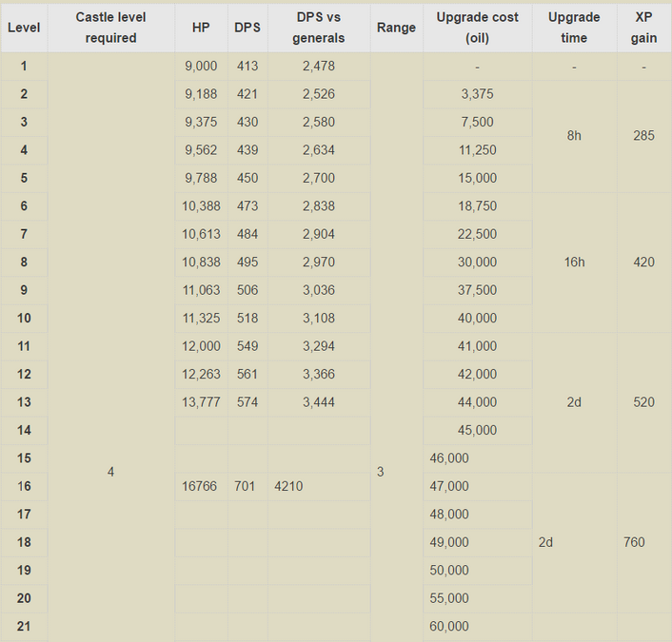This screenshot has width=672, height=642.
Task: Select upgrade cost 18,750
Action: (478, 206)
